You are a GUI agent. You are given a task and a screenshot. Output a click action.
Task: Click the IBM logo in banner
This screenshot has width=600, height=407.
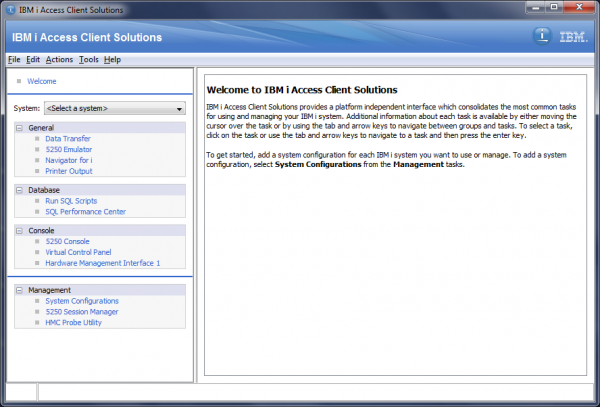(x=573, y=37)
